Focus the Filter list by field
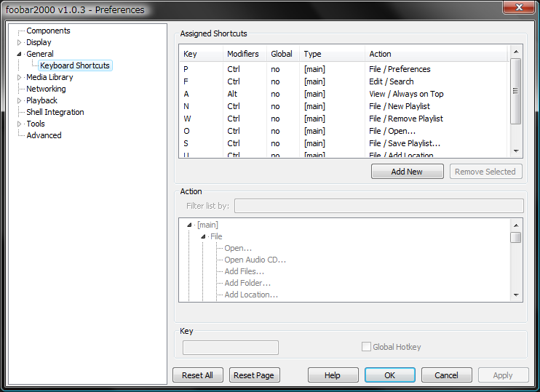This screenshot has width=540, height=392. [379, 206]
